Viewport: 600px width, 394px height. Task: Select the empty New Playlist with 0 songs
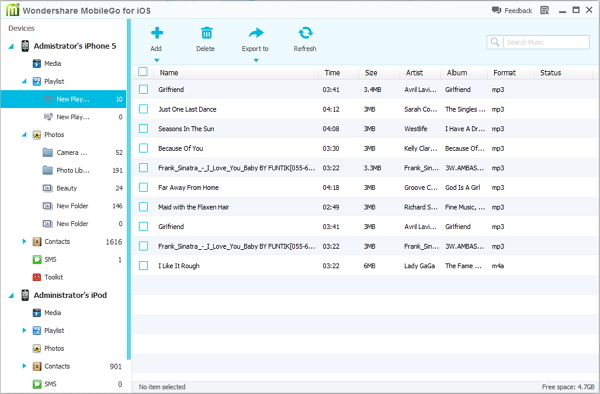point(63,117)
